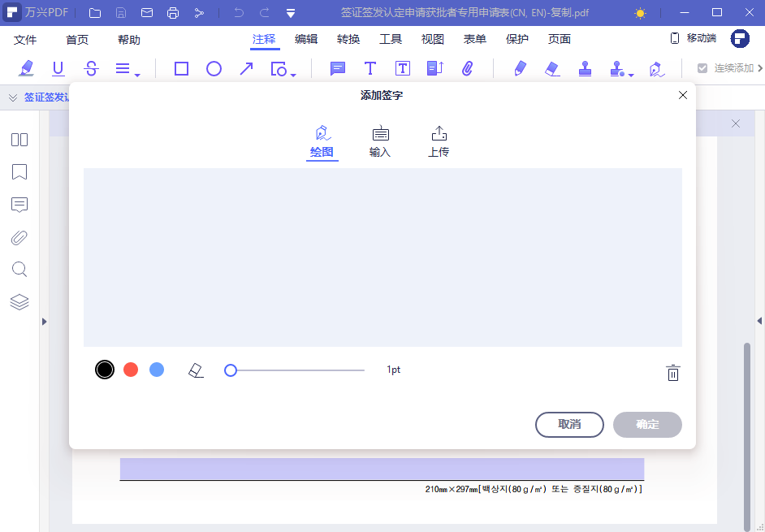Open the layers panel in the sidebar
Screen dimensions: 765x532
19,302
